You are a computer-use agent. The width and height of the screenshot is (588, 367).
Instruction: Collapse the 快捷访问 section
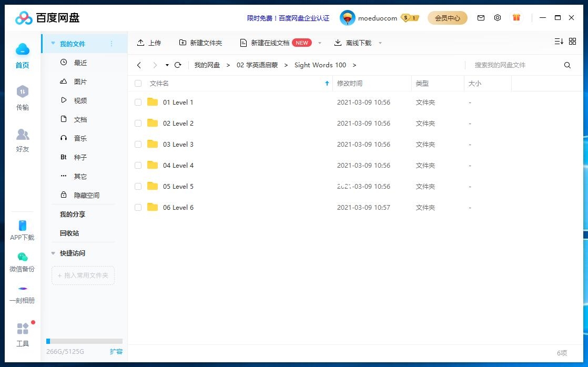click(x=53, y=253)
